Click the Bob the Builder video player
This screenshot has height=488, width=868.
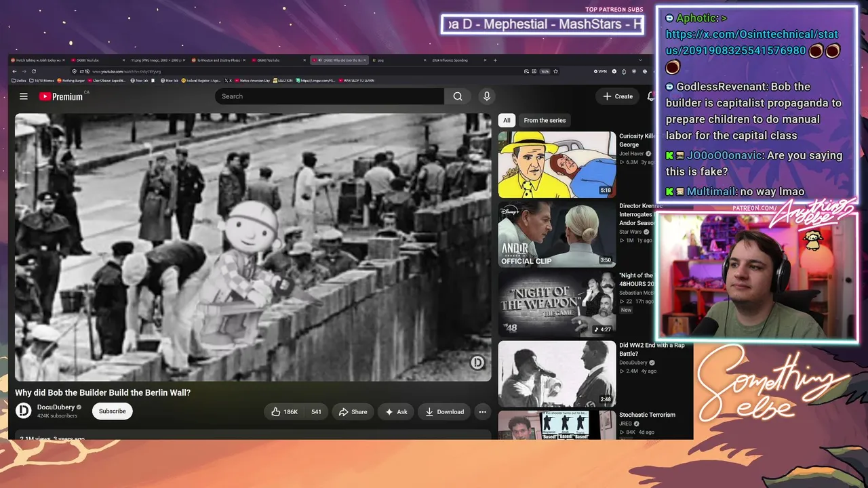click(x=253, y=247)
